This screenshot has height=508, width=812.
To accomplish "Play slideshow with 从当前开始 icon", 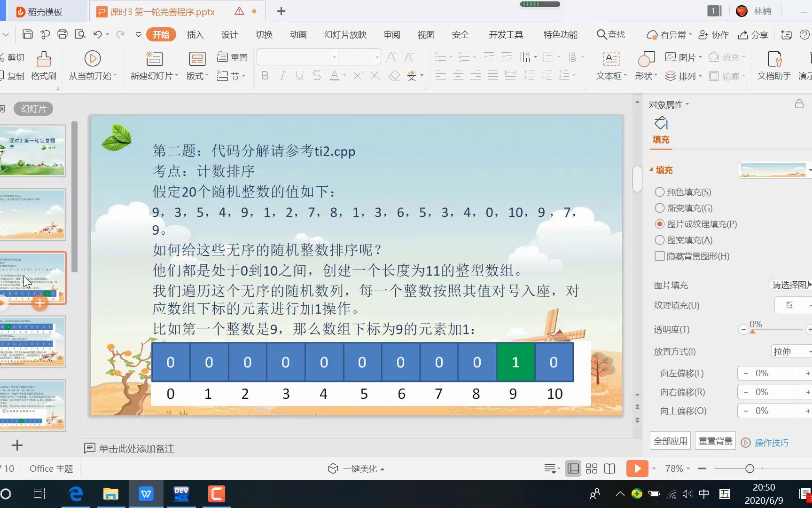I will (92, 66).
